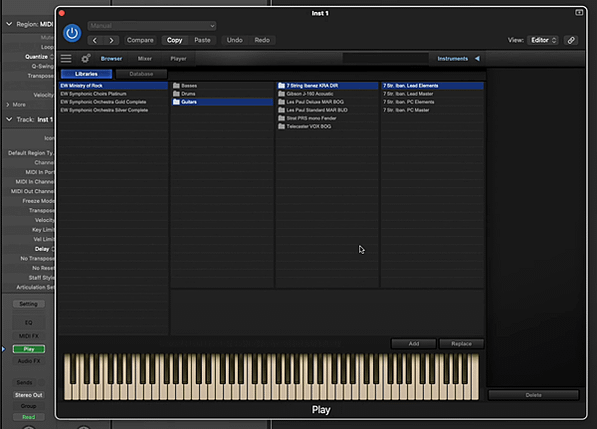Click the link chain icon
The width and height of the screenshot is (597, 429).
[x=571, y=40]
